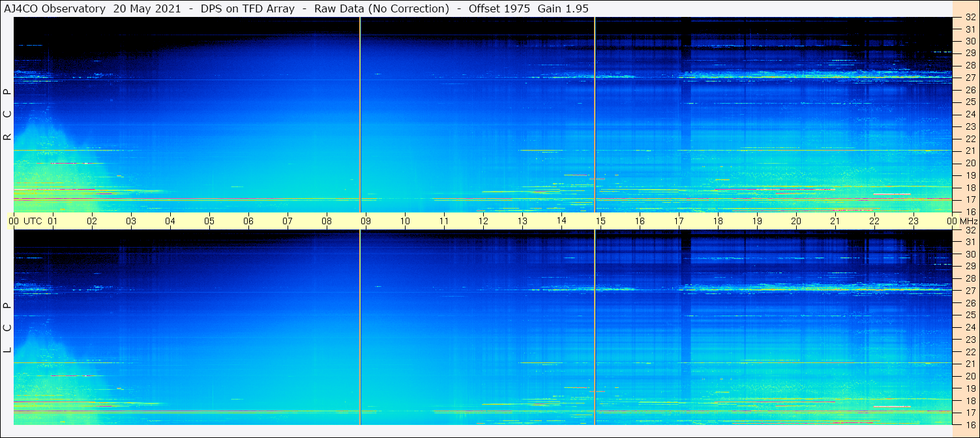Select hour 23 on the time axis
Image resolution: width=980 pixels, height=438 pixels.
(x=913, y=221)
